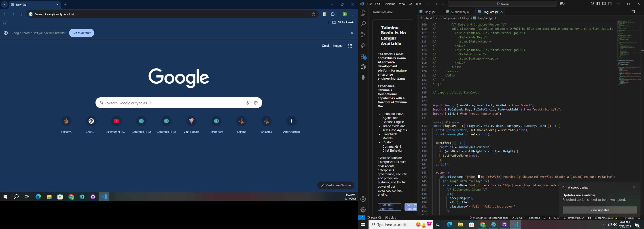The width and height of the screenshot is (644, 229).
Task: Click Ln 70, Col 1 in status bar
Action: click(x=518, y=218)
